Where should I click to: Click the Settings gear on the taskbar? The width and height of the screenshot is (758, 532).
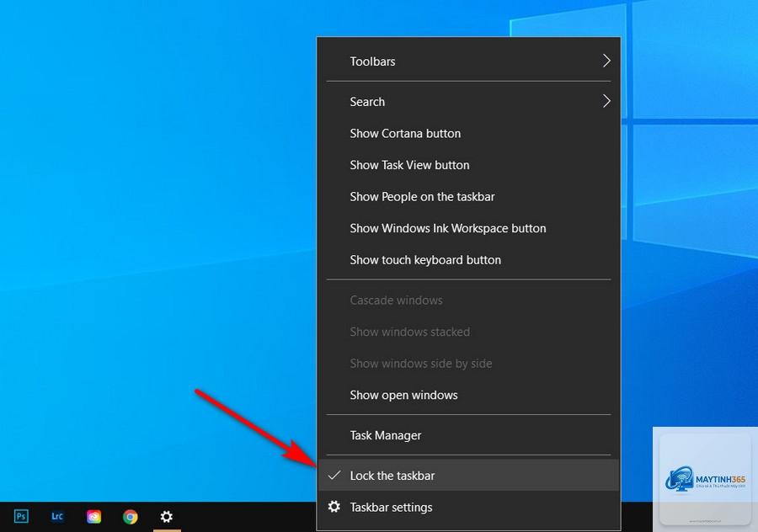(x=166, y=517)
